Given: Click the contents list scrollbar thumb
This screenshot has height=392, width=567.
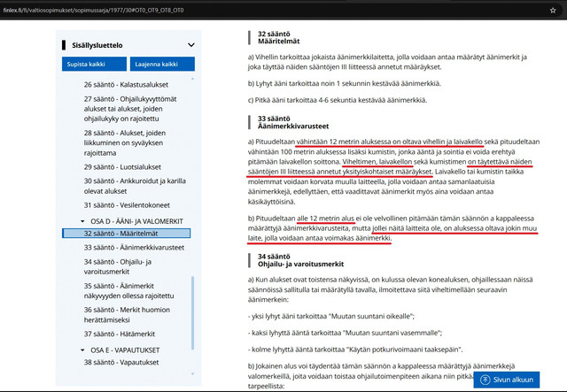Looking at the screenshot, I should click(192, 313).
